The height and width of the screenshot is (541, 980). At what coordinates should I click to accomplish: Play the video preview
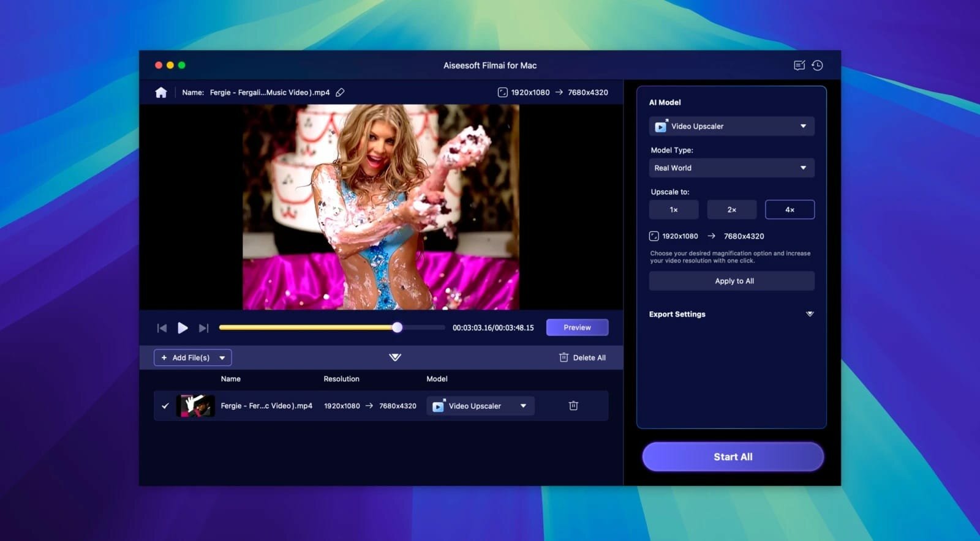(x=183, y=328)
